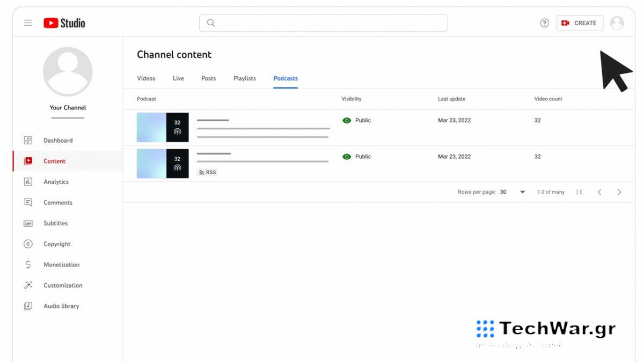The height and width of the screenshot is (362, 644).
Task: Click the CREATE button
Action: click(580, 23)
